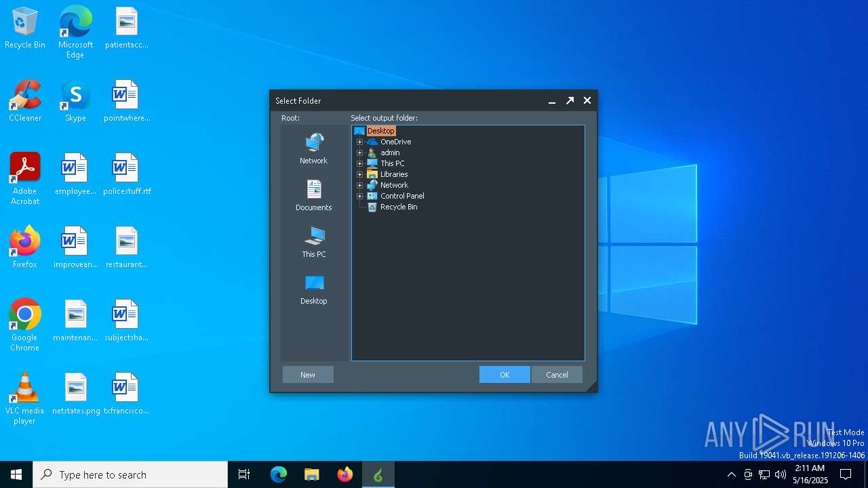Image resolution: width=868 pixels, height=488 pixels.
Task: Select improvean Word document on desktop
Action: tap(75, 248)
